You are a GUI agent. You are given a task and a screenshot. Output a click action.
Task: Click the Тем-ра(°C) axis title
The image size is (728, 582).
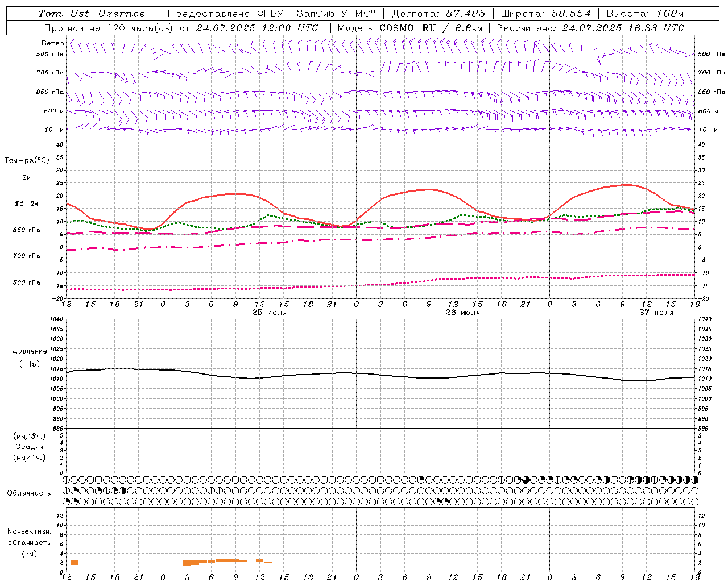(27, 161)
